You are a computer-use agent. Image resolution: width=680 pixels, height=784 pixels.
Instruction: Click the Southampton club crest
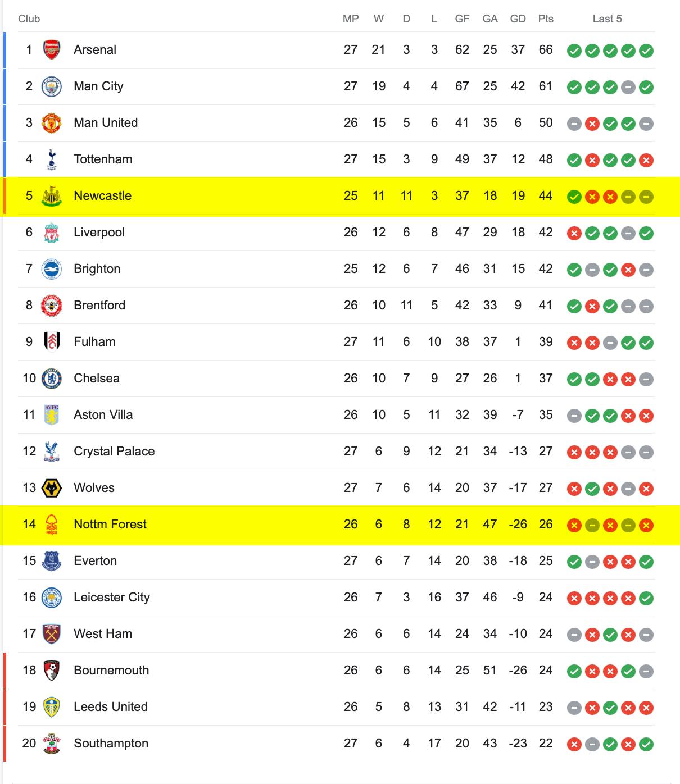tap(52, 744)
